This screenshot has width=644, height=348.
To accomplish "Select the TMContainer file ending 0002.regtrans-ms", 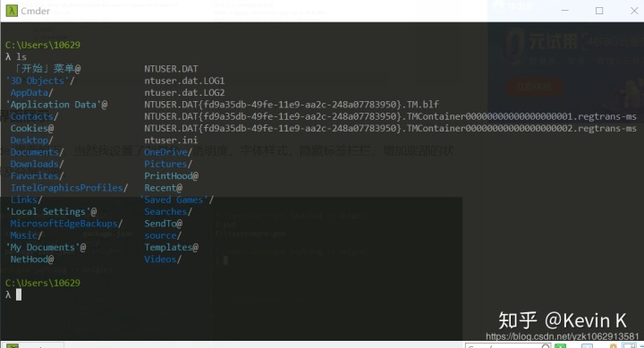I will coord(390,128).
